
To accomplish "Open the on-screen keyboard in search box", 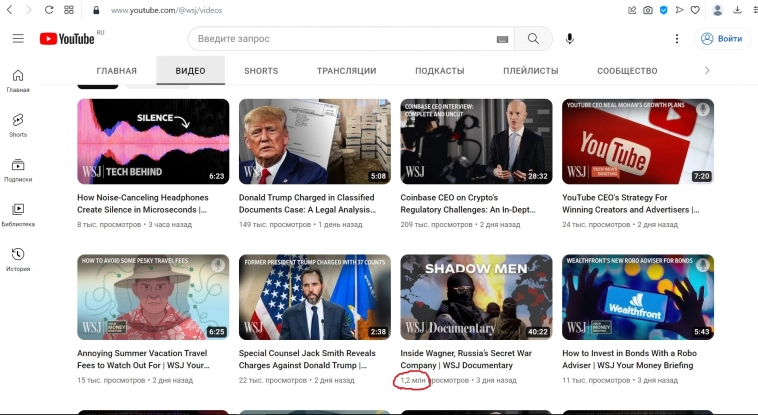I will (502, 39).
